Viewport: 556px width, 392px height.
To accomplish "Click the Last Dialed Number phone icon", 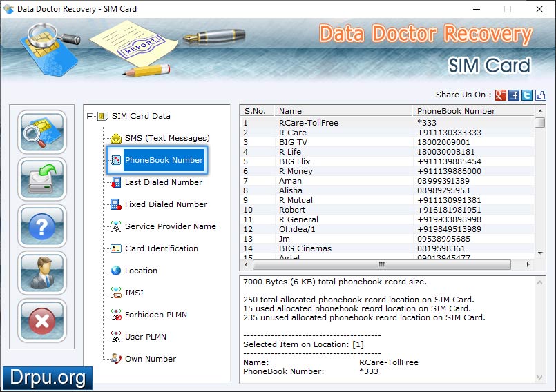I will click(x=116, y=182).
